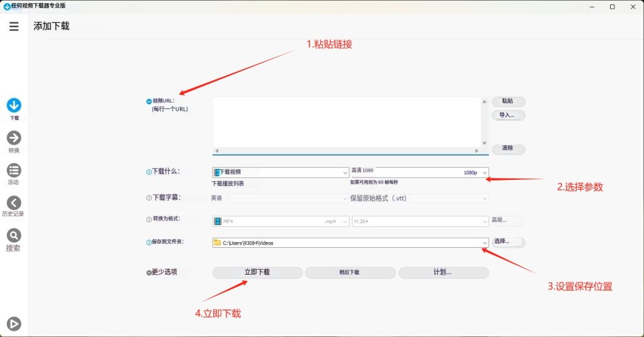Click the info icon beside 转换为格式
Viewport: 644px width, 337px height.
[x=149, y=219]
